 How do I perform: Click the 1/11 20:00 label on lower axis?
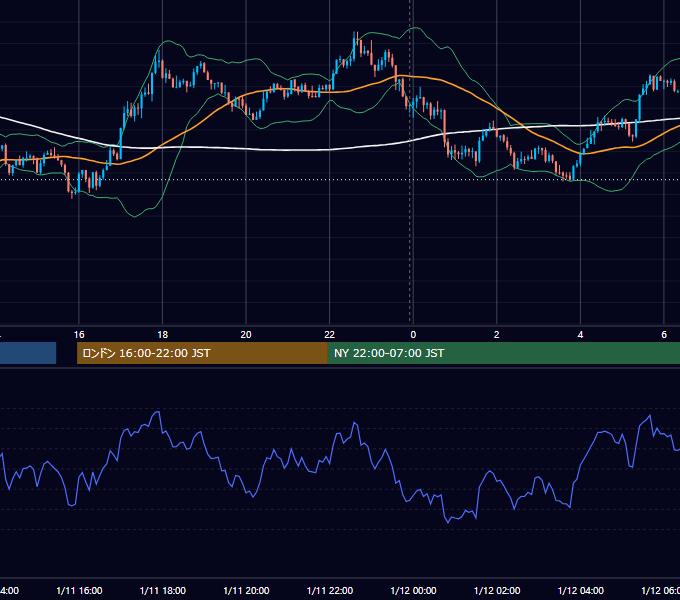246,591
